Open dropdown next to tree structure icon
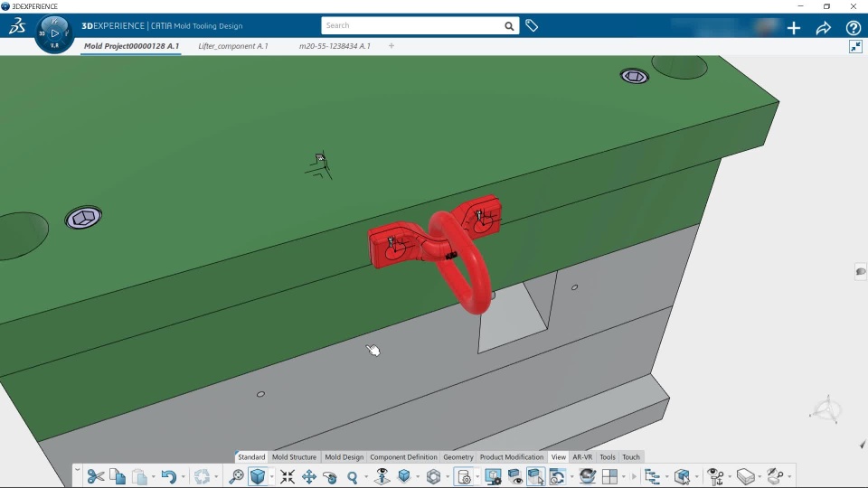The height and width of the screenshot is (488, 868). point(666,477)
